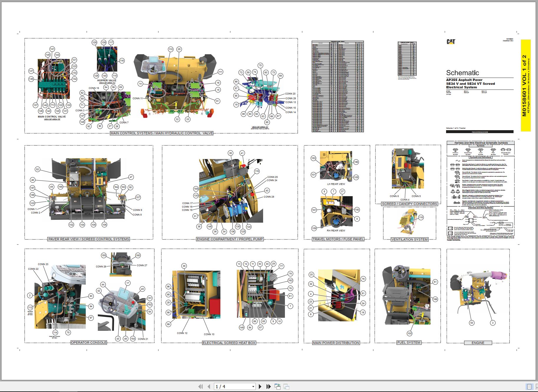Screen dimensions: 538x392
Task: Click the CONN 14 connector label
Action: pyautogui.click(x=291, y=112)
